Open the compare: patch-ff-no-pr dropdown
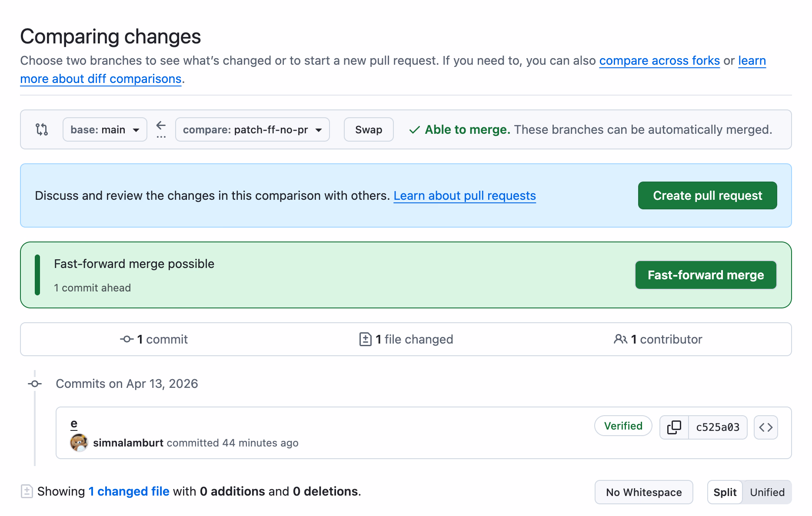Screen dimensions: 812x516 (x=253, y=129)
